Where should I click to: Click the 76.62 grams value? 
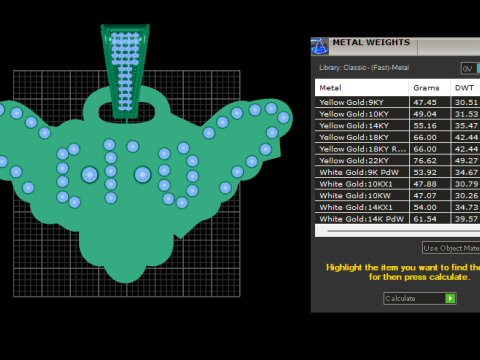click(x=425, y=161)
